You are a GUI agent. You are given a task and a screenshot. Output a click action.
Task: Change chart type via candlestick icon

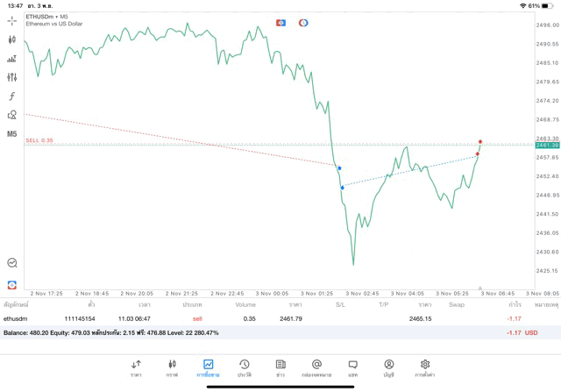coord(12,39)
